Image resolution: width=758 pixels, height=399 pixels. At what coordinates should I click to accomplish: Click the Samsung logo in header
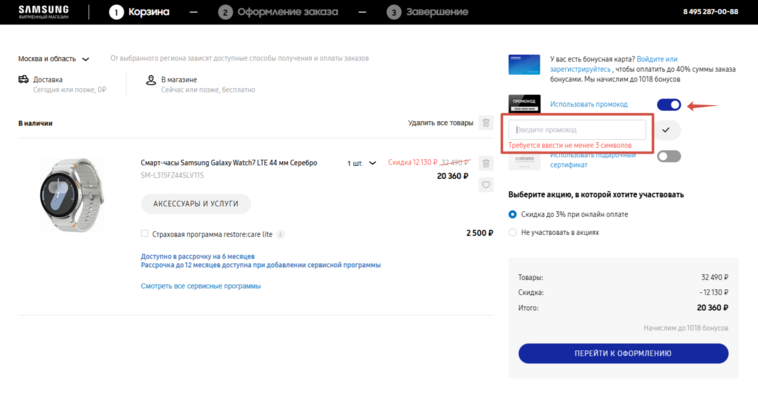pyautogui.click(x=44, y=12)
